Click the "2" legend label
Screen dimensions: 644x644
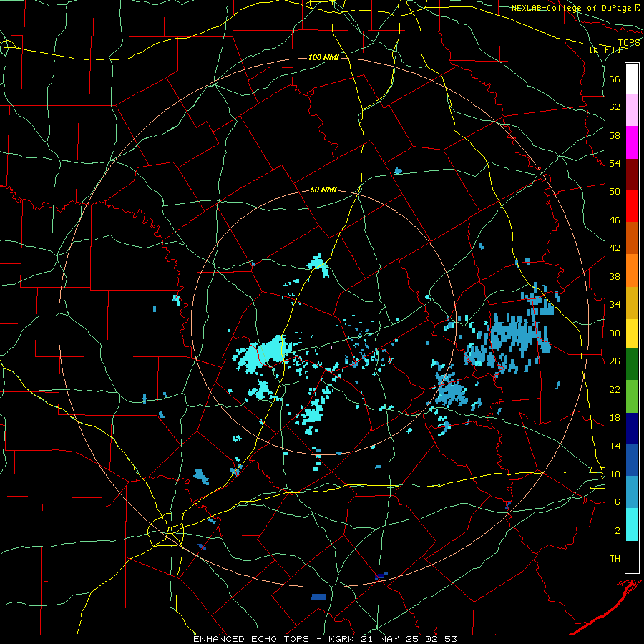pos(618,531)
